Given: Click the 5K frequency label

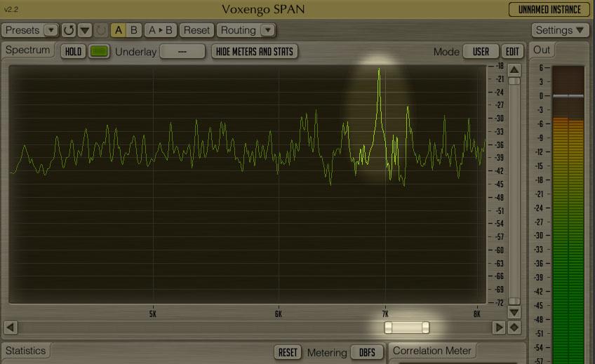Looking at the screenshot, I should click(153, 314).
